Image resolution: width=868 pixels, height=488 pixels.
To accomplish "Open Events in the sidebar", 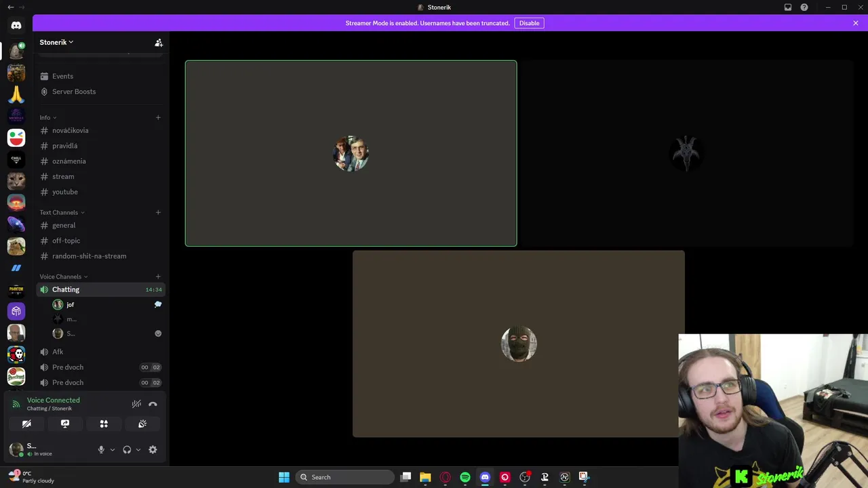I will (x=100, y=76).
